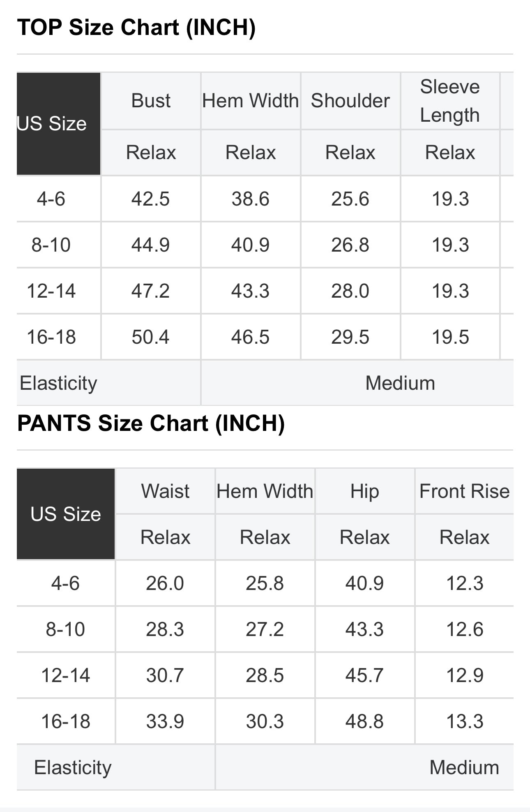Select the Shoulder column header
Screen dimensions: 530x812
pos(350,101)
